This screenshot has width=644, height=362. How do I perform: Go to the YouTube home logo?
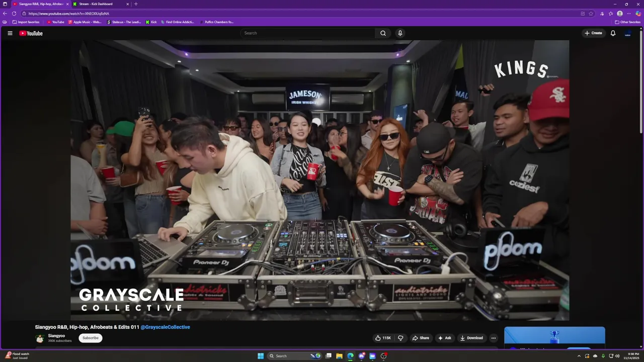pos(31,33)
